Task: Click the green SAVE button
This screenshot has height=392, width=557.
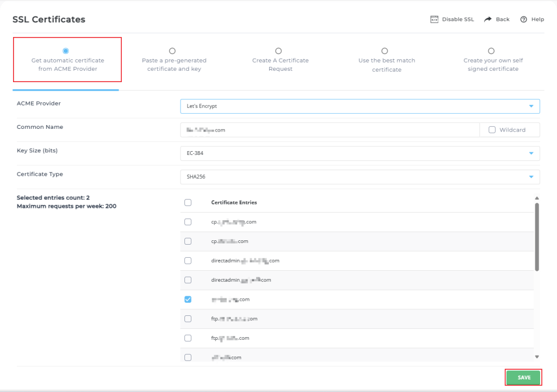Action: 523,377
